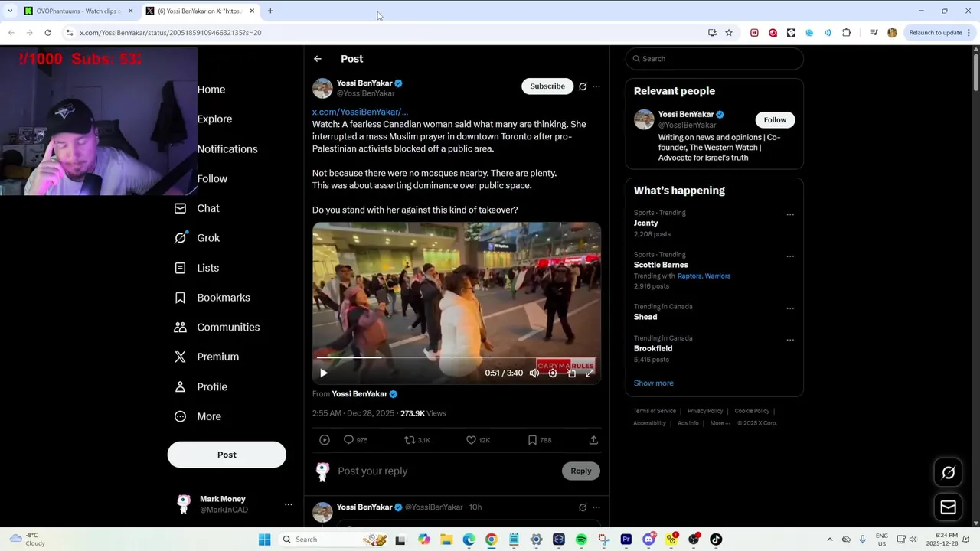Viewport: 980px width, 551px height.
Task: Open a new browser tab
Action: click(x=270, y=11)
